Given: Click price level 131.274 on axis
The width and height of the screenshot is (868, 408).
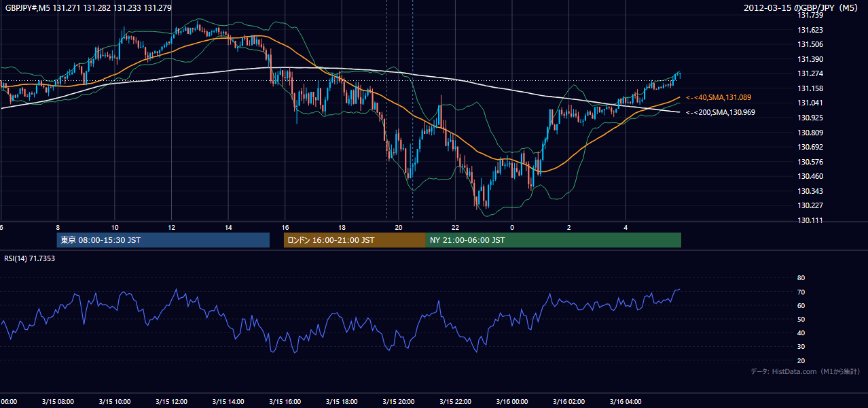Looking at the screenshot, I should point(810,73).
